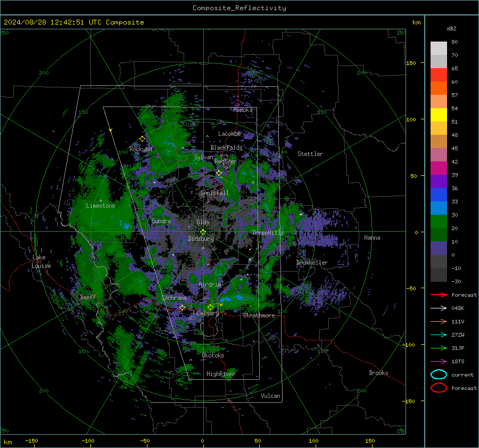Click the Innisfail town label
Screen dimensions: 479x448
click(x=214, y=193)
